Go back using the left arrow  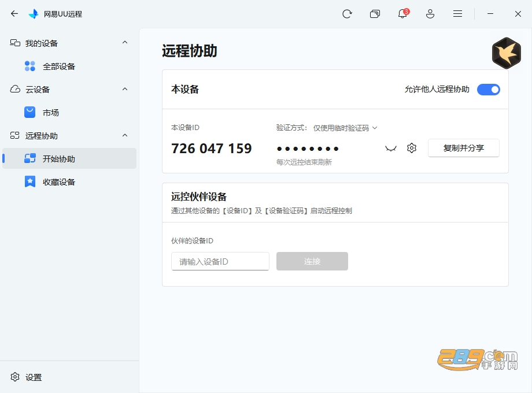tap(14, 13)
